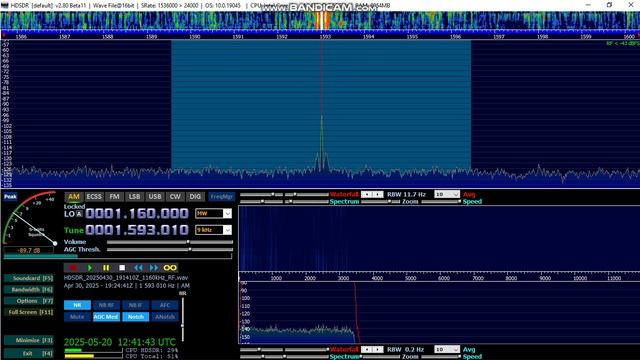Click the carrier peak at 1593 kHz
Screen dimensions: 640x360
pyautogui.click(x=322, y=118)
